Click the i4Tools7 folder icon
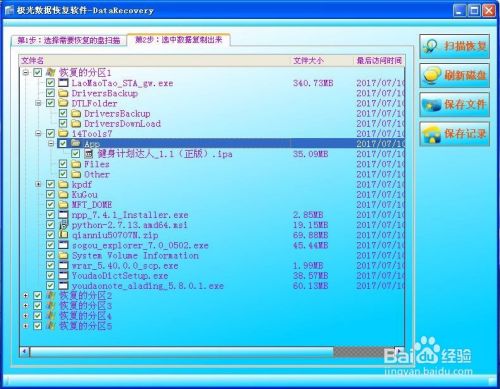Viewport: 500px width, 389px height. pos(63,133)
